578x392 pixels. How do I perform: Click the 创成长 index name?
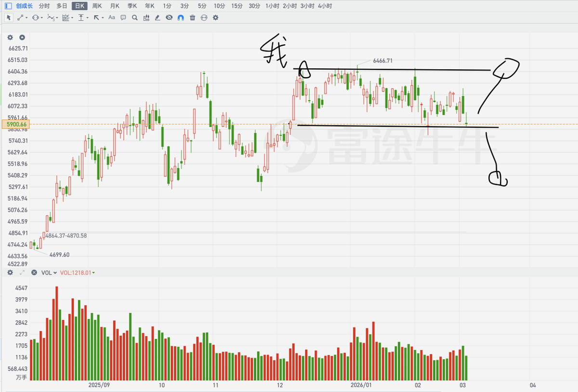coord(25,6)
